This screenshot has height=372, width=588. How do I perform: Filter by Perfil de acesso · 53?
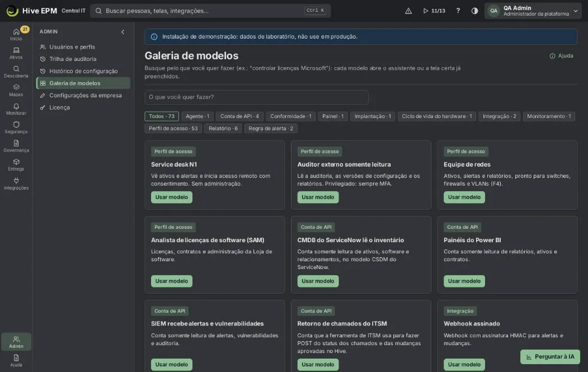(x=173, y=128)
